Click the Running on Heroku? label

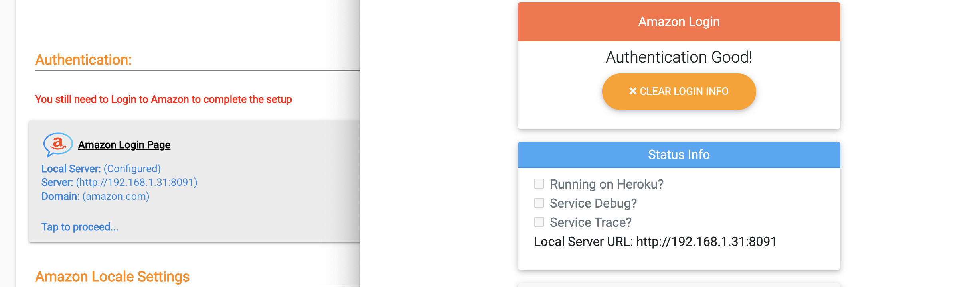click(607, 184)
